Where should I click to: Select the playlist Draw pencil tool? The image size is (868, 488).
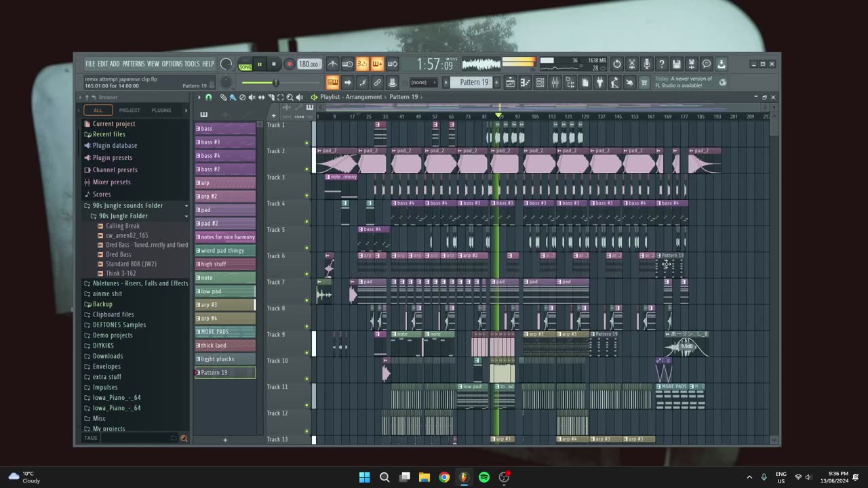click(223, 98)
